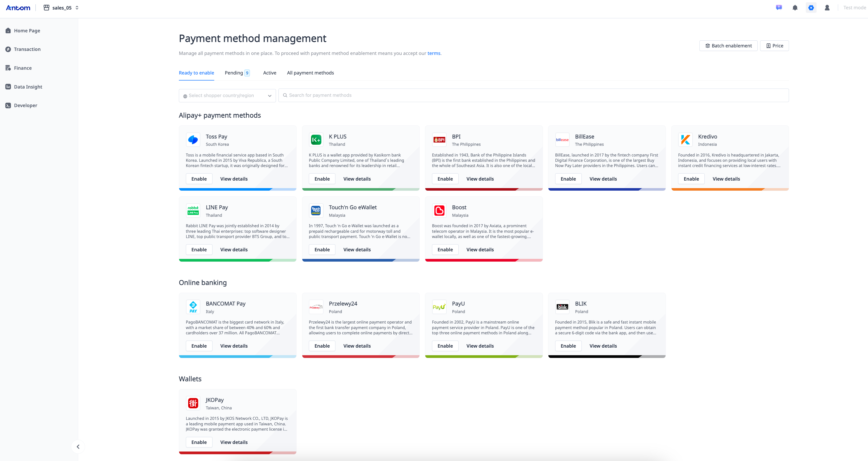Open the user account profile icon
The height and width of the screenshot is (461, 868).
coord(827,8)
